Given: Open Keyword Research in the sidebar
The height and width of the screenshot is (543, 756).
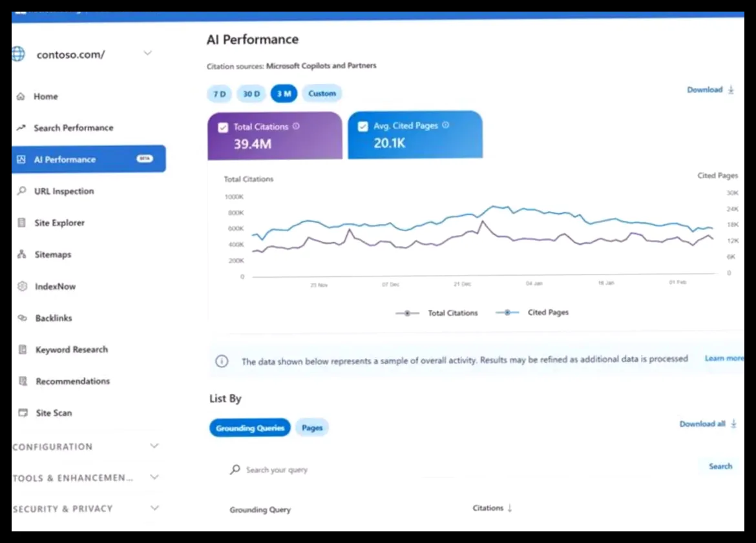Looking at the screenshot, I should tap(71, 349).
